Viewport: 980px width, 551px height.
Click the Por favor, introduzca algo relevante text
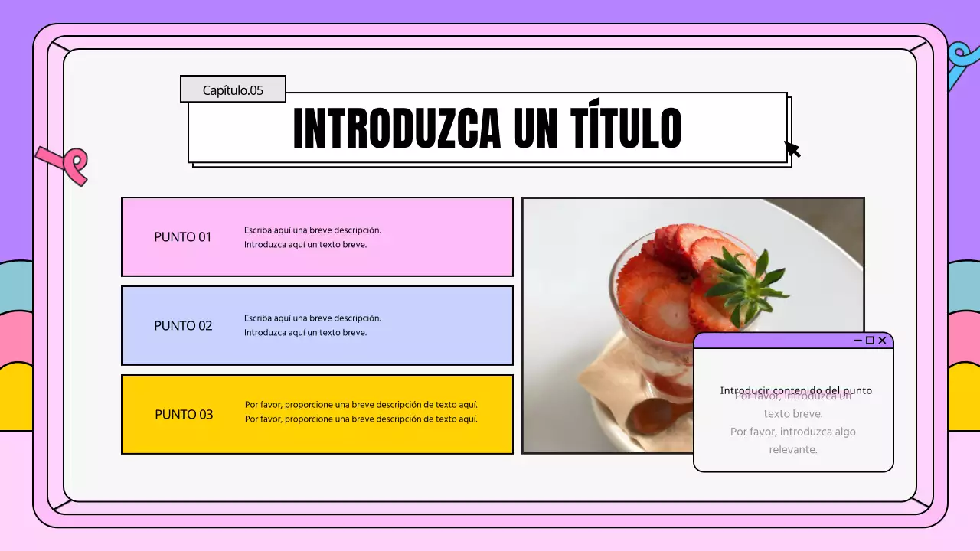coord(792,440)
